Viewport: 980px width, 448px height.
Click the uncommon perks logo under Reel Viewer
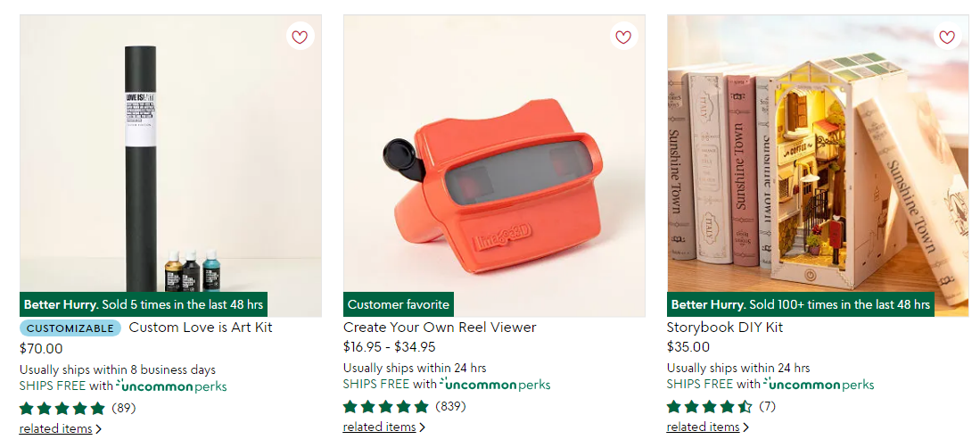click(x=495, y=384)
